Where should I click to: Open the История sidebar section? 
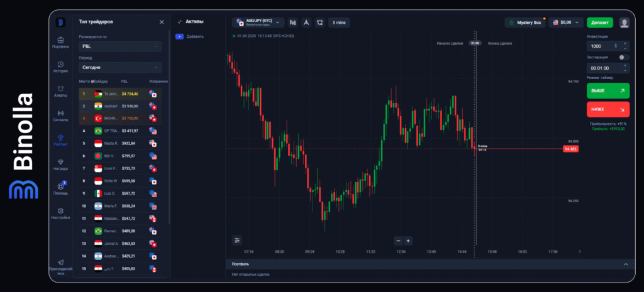(60, 67)
